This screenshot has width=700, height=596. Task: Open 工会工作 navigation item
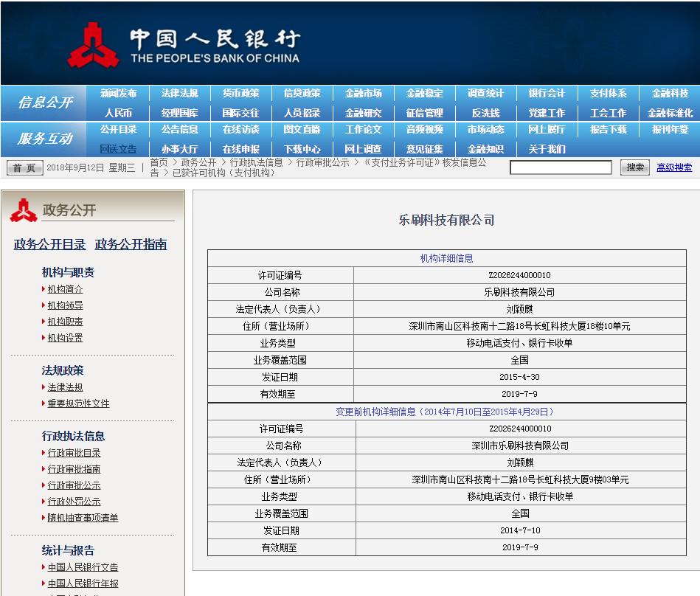tap(608, 113)
